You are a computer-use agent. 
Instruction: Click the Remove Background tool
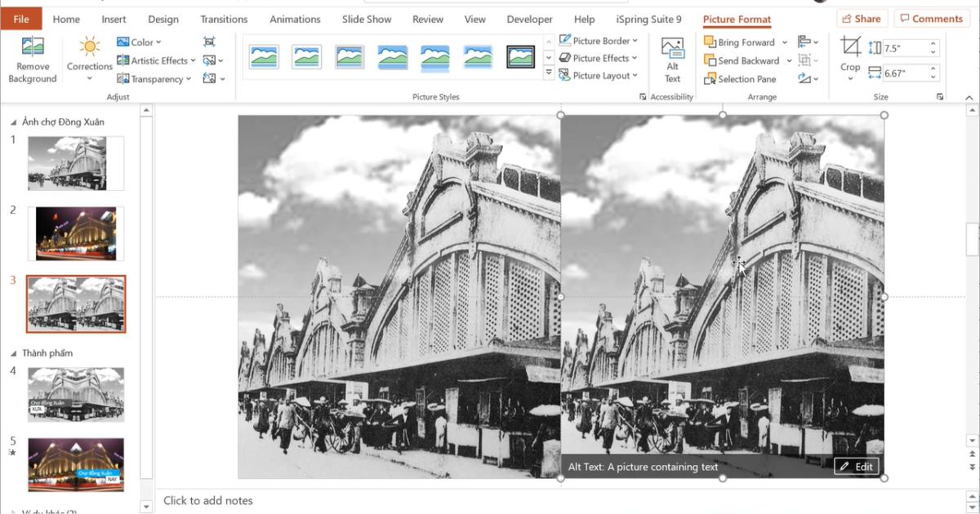(33, 60)
